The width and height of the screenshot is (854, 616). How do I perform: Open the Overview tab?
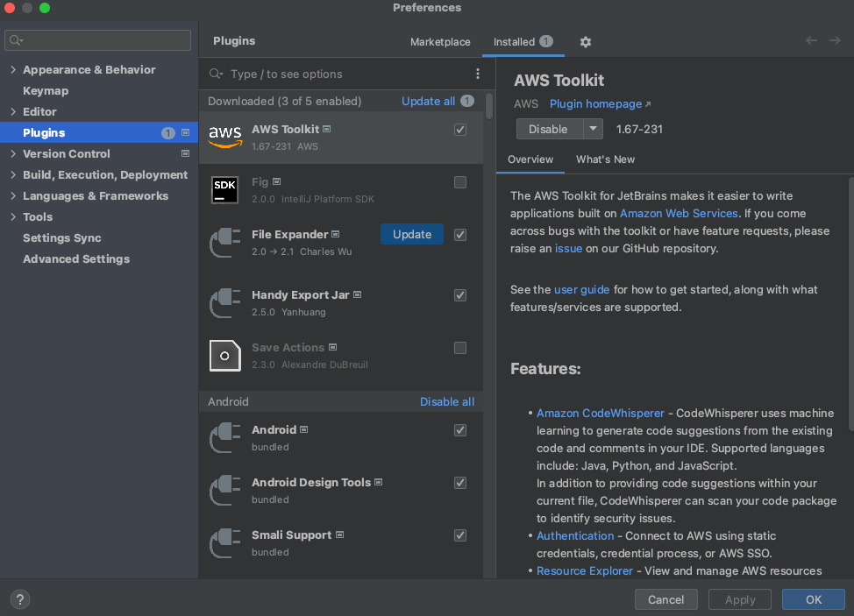click(x=530, y=159)
